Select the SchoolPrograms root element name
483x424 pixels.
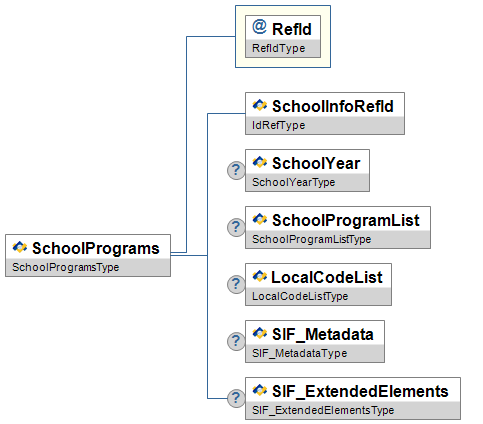click(x=96, y=249)
